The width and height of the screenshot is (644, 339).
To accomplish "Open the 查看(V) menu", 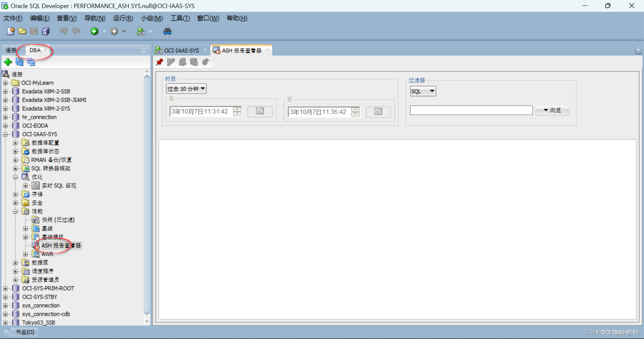I will coord(67,18).
